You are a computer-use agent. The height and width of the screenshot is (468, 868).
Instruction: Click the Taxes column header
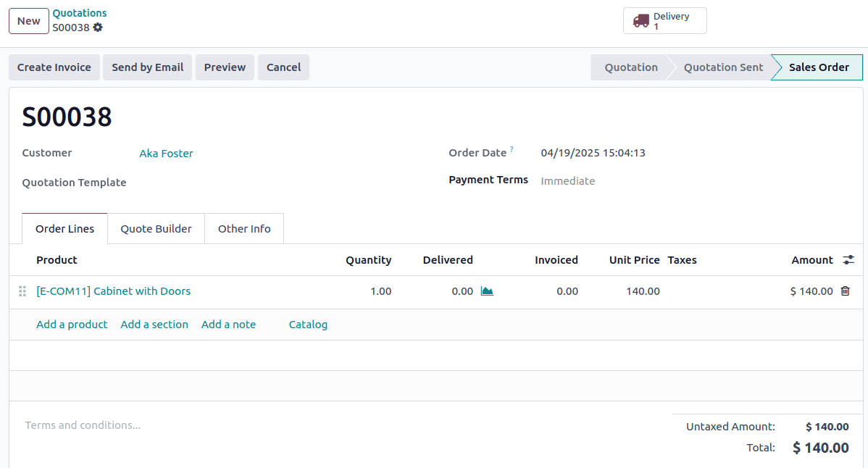[x=682, y=260]
